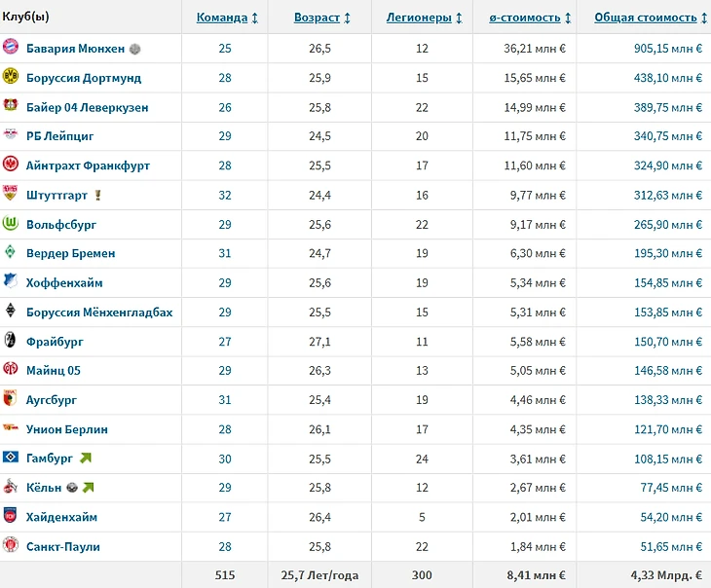Open the Кёльн club link
This screenshot has width=711, height=588.
click(44, 488)
